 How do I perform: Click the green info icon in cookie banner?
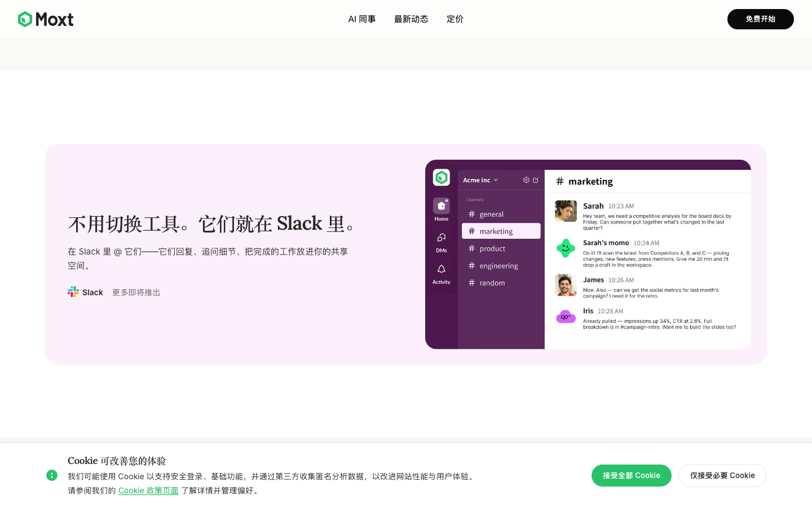tap(52, 475)
